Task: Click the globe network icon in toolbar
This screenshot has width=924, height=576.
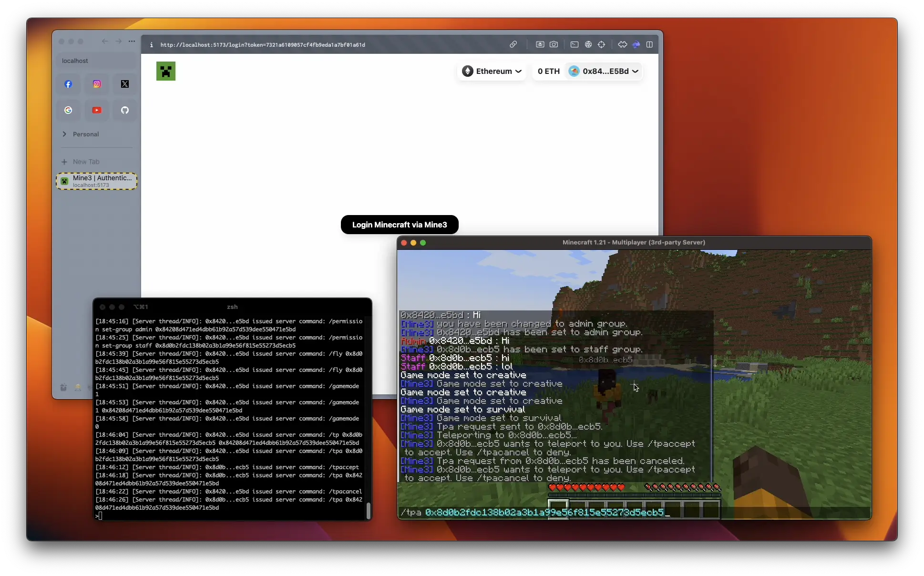Action: point(588,44)
